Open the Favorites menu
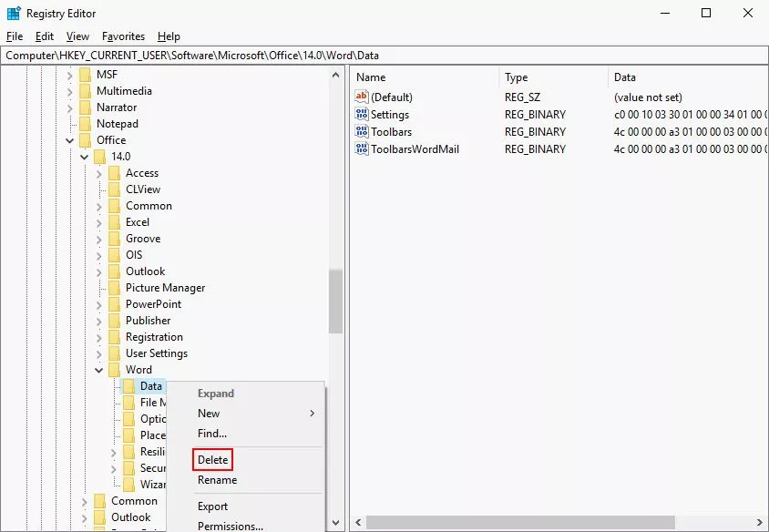769x532 pixels. pos(123,36)
